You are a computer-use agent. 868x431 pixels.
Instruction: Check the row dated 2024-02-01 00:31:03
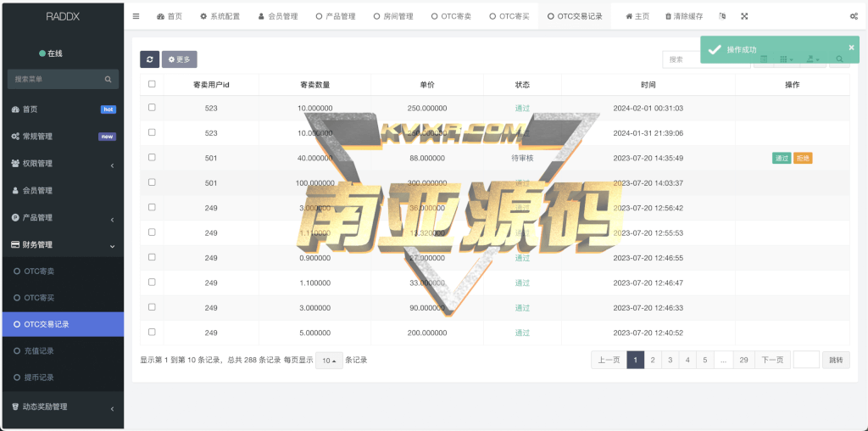(x=152, y=108)
